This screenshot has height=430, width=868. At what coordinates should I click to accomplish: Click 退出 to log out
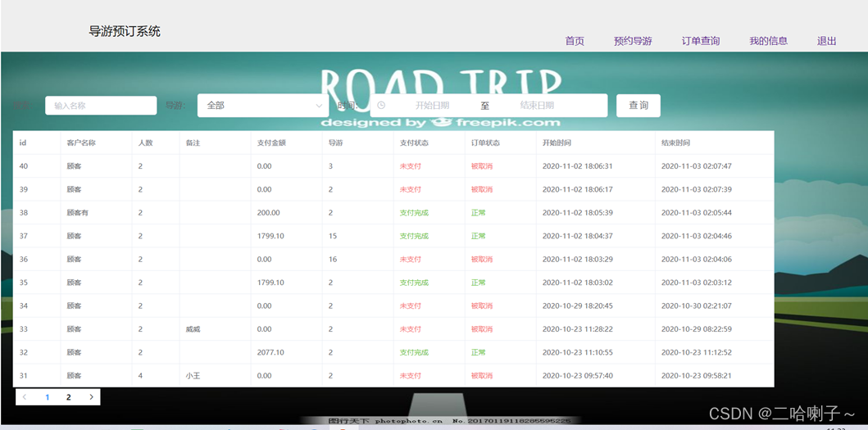[x=826, y=41]
